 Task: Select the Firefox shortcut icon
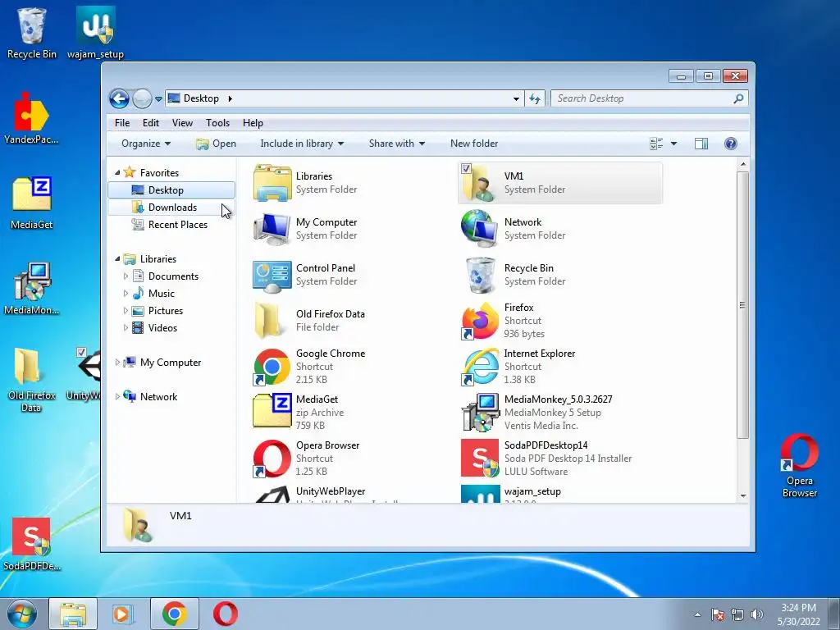[480, 321]
